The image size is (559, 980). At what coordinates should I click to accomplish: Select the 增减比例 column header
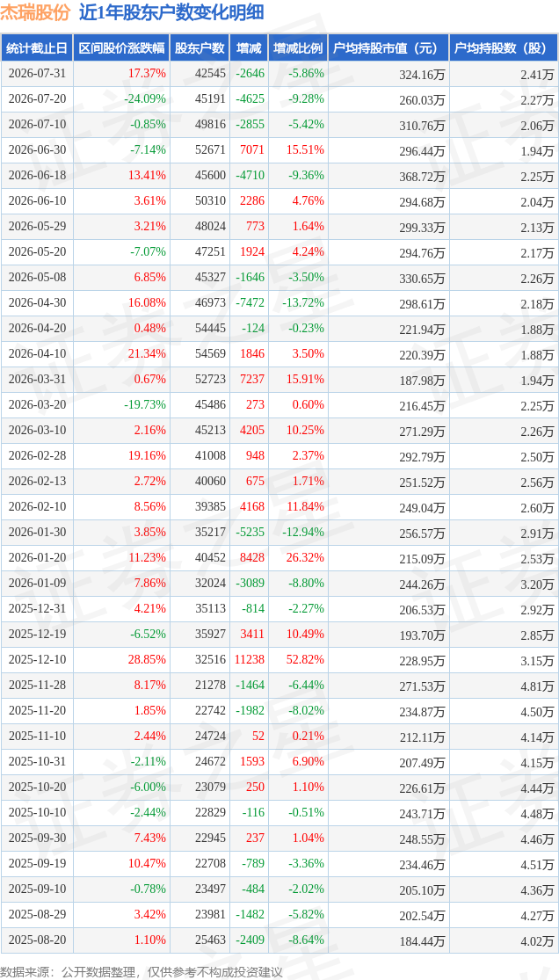click(298, 48)
